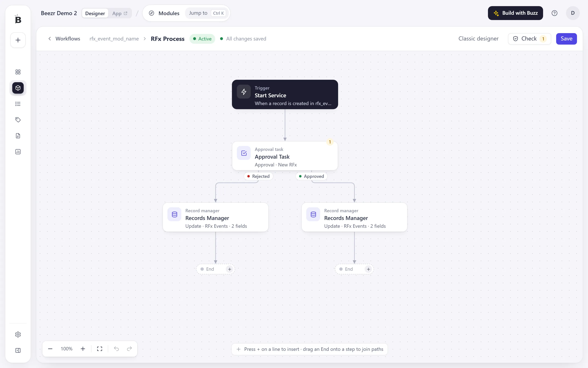Viewport: 588px width, 368px height.
Task: Collapse the sidebar panel icon
Action: 18,350
